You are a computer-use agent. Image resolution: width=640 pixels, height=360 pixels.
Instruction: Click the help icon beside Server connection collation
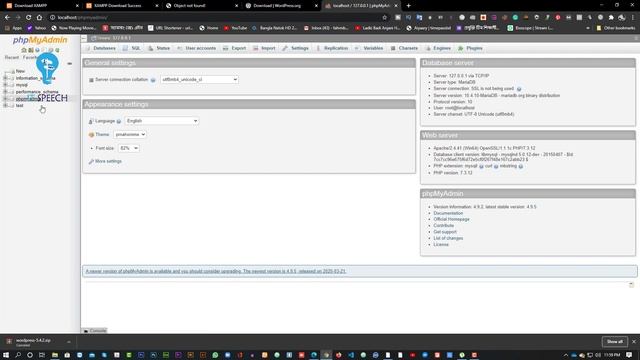[x=153, y=80]
